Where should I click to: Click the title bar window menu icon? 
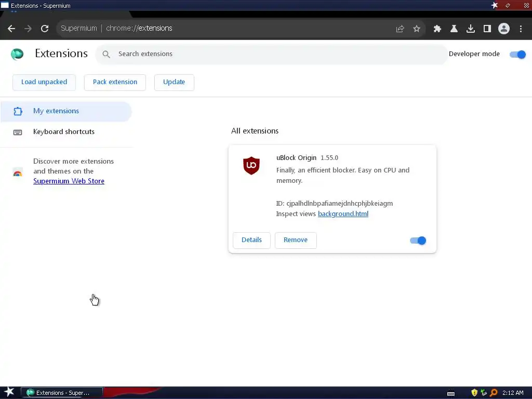click(4, 5)
